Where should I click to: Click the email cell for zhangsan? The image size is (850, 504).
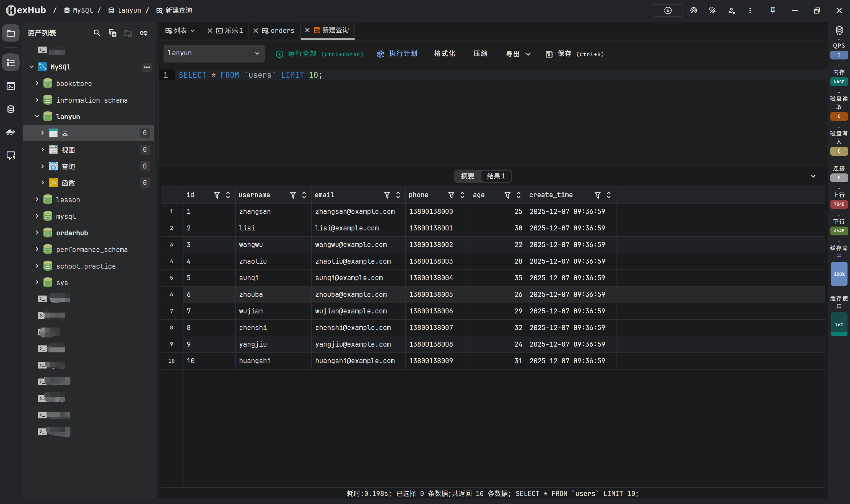coord(355,211)
